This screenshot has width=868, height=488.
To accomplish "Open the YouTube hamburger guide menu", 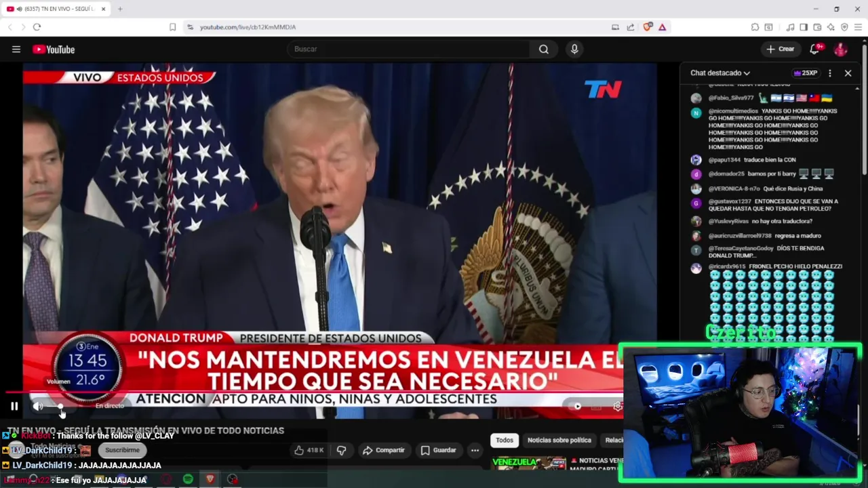I will coord(16,49).
